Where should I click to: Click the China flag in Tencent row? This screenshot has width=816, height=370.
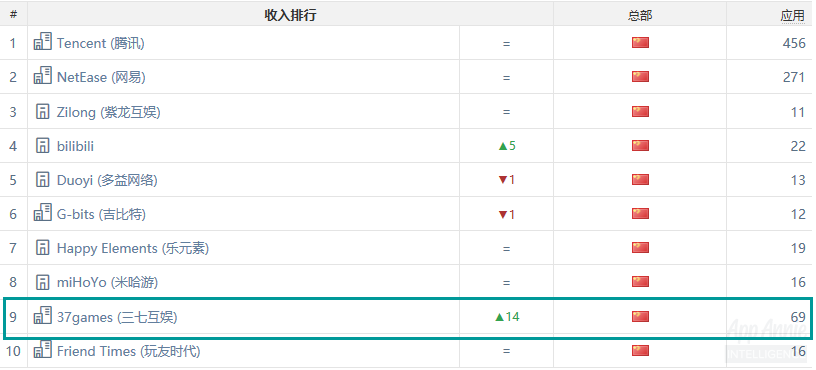[x=640, y=42]
